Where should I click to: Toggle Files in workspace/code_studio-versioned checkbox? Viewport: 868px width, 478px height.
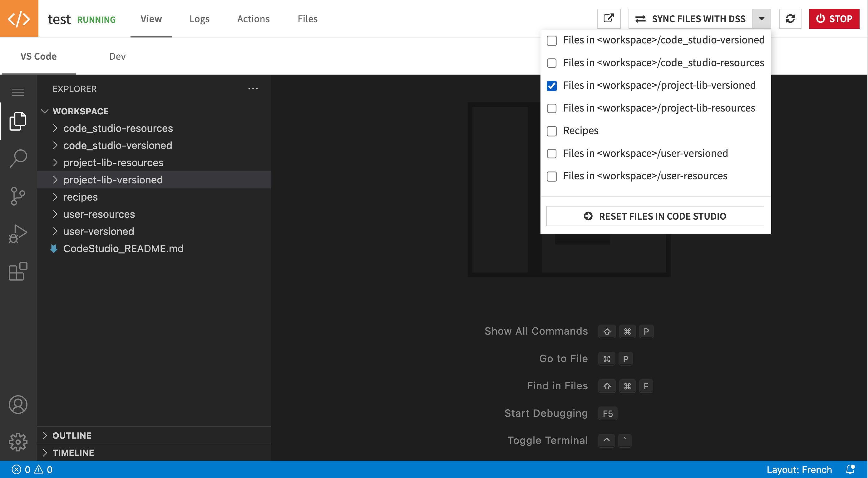[552, 39]
